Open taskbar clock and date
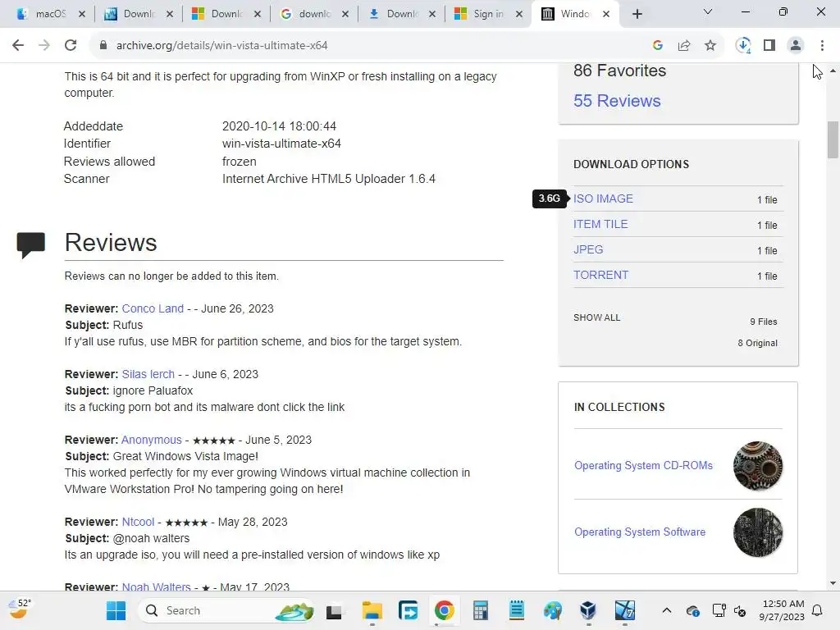The image size is (840, 630). click(782, 610)
